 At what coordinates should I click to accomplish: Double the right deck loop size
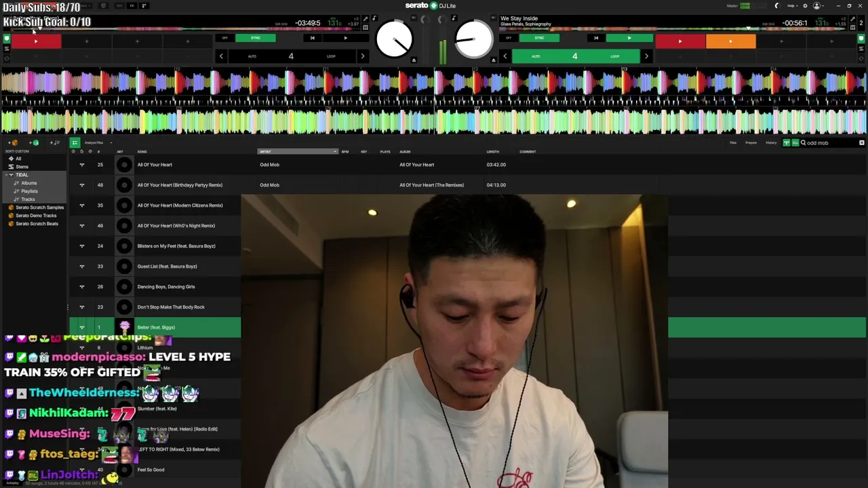(646, 56)
